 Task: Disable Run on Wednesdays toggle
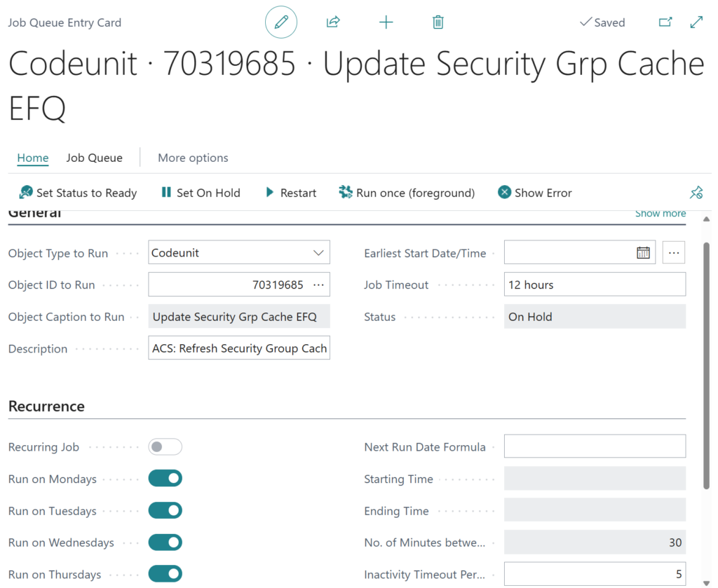coord(165,542)
